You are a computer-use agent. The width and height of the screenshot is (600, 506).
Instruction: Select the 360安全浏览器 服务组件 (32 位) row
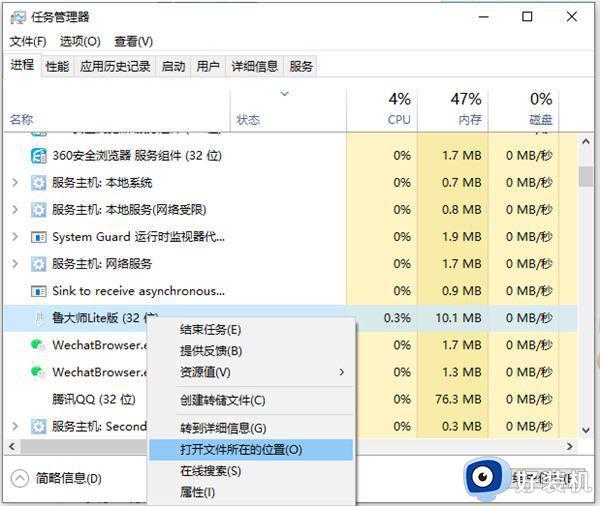(x=291, y=156)
